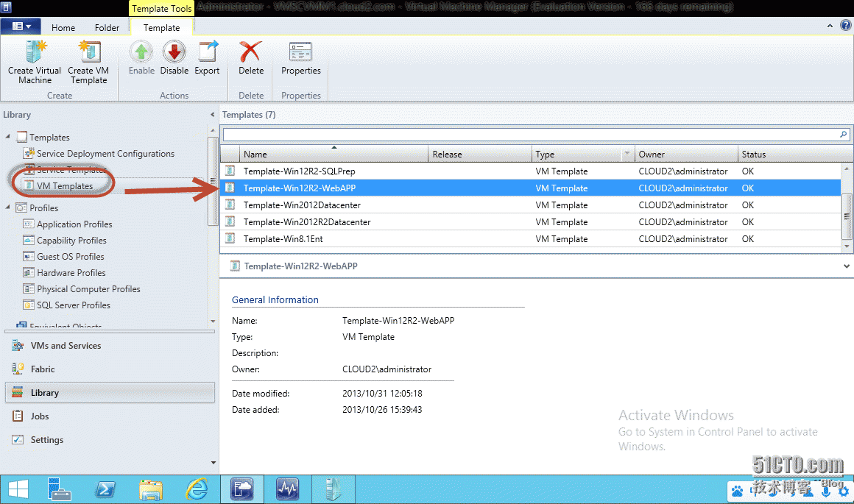Click the Template-Win12R2-SQLPrep row icon
This screenshot has width=854, height=504.
click(230, 171)
